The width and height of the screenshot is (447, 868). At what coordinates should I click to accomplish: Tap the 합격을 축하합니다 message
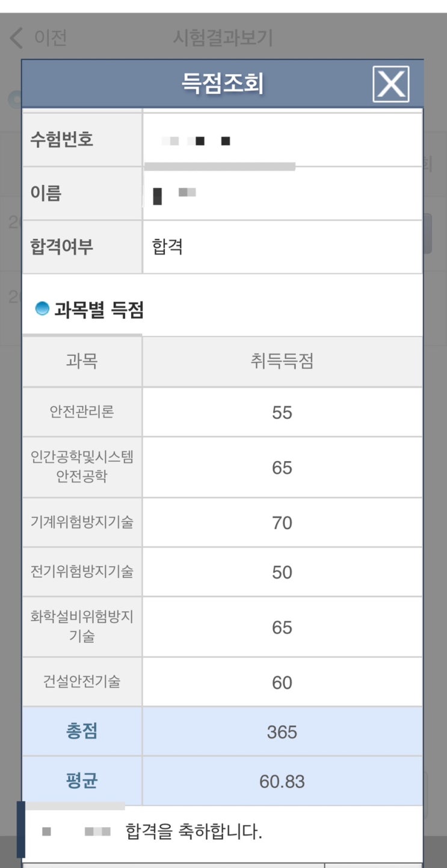(194, 832)
